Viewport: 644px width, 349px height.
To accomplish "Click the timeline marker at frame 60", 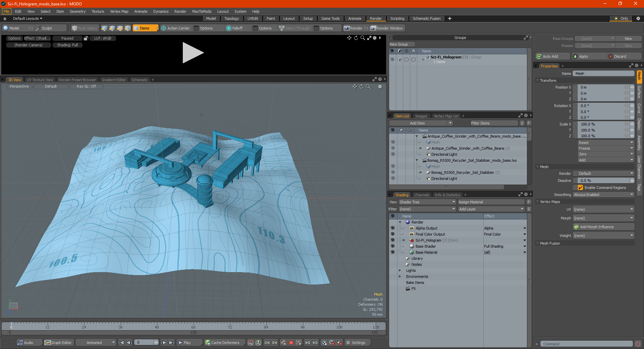I will point(193,327).
